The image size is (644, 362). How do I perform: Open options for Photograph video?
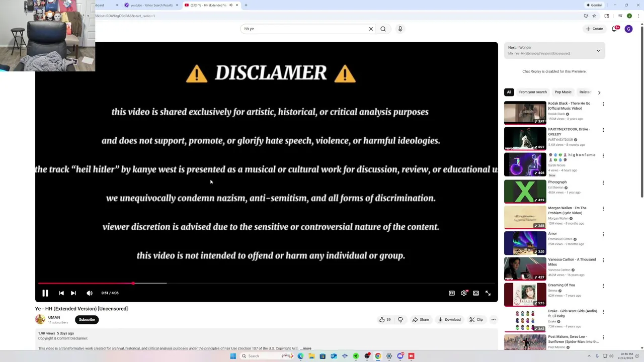[603, 183]
